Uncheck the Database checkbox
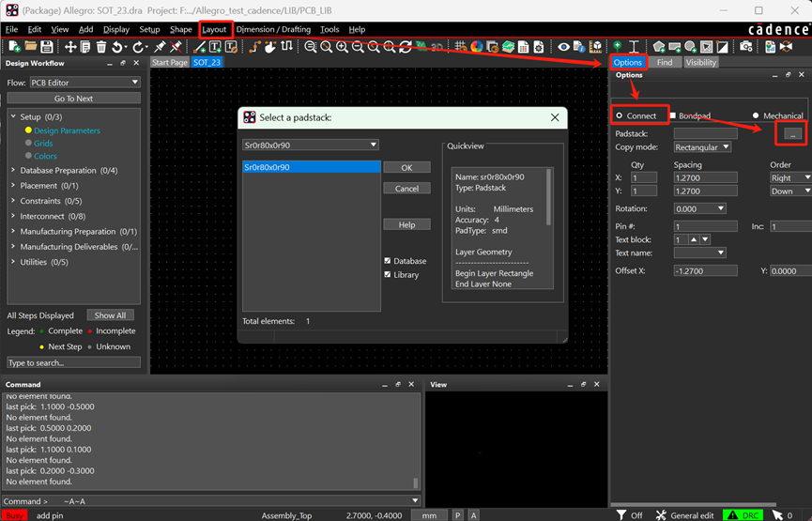Screen dimensions: 812x521 pos(388,261)
